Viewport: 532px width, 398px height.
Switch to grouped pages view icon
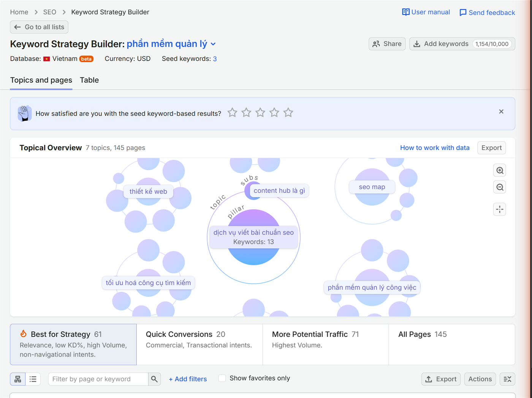[x=18, y=379]
